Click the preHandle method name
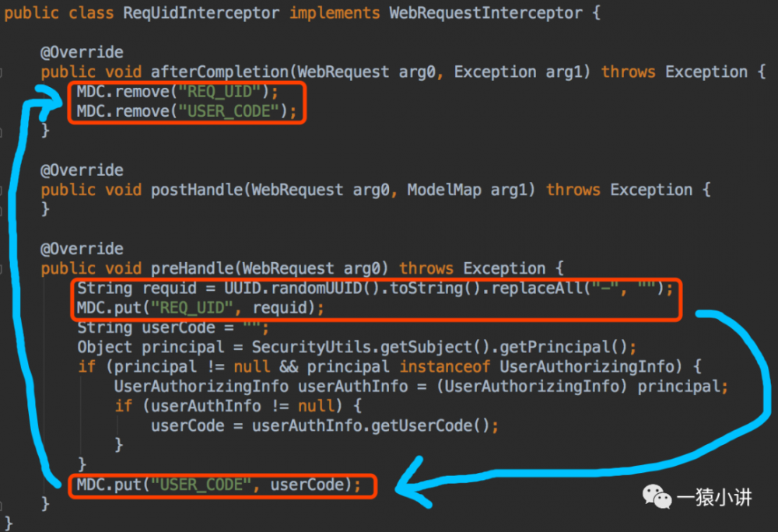 [x=192, y=268]
